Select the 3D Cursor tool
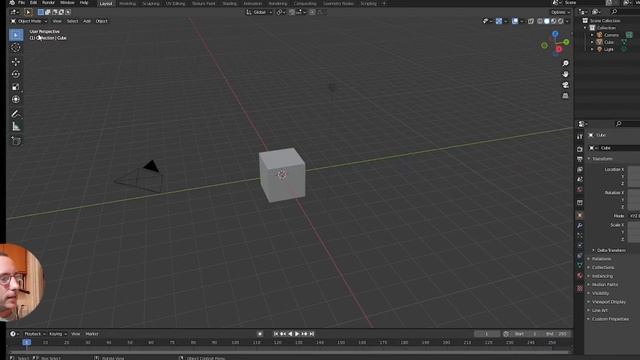The image size is (640, 360). (16, 48)
